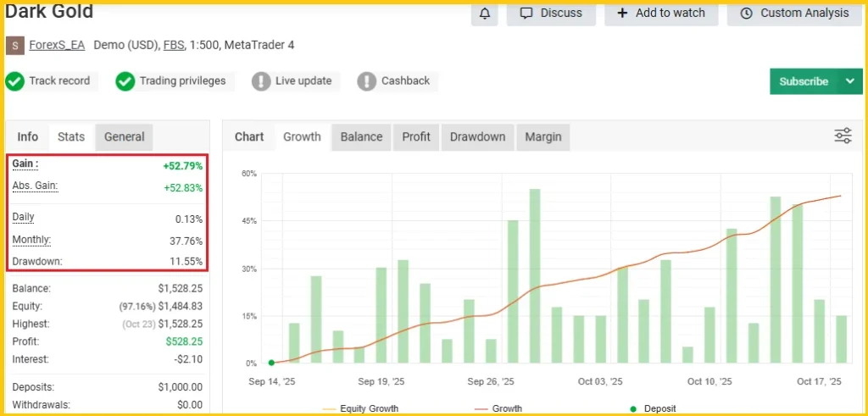868x416 pixels.
Task: Select the Profit chart tab
Action: [416, 137]
